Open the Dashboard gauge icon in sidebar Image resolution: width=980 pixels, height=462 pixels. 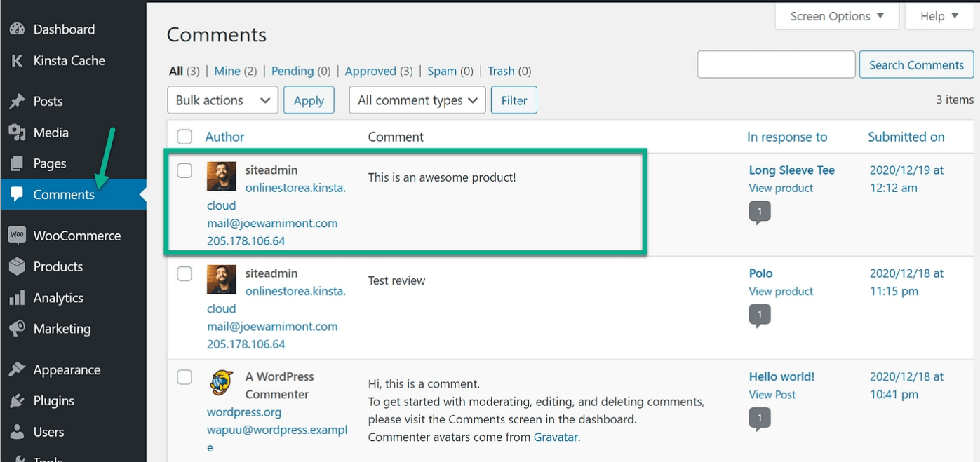click(x=17, y=29)
